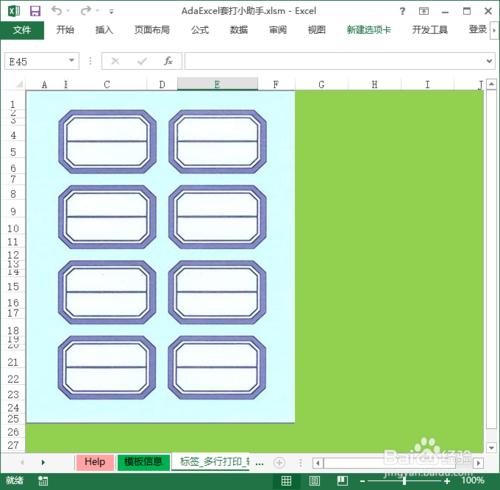Expand the Name Box dropdown arrow

(71, 61)
